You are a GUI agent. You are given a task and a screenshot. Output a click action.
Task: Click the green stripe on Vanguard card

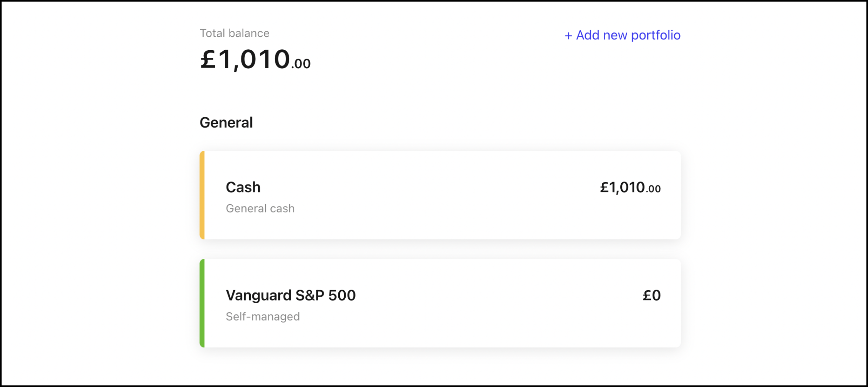pos(202,303)
